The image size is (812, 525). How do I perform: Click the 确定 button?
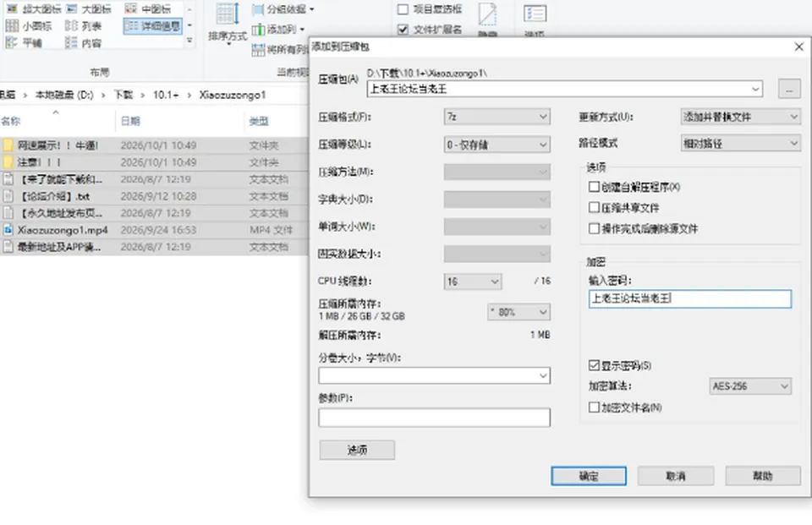[589, 476]
